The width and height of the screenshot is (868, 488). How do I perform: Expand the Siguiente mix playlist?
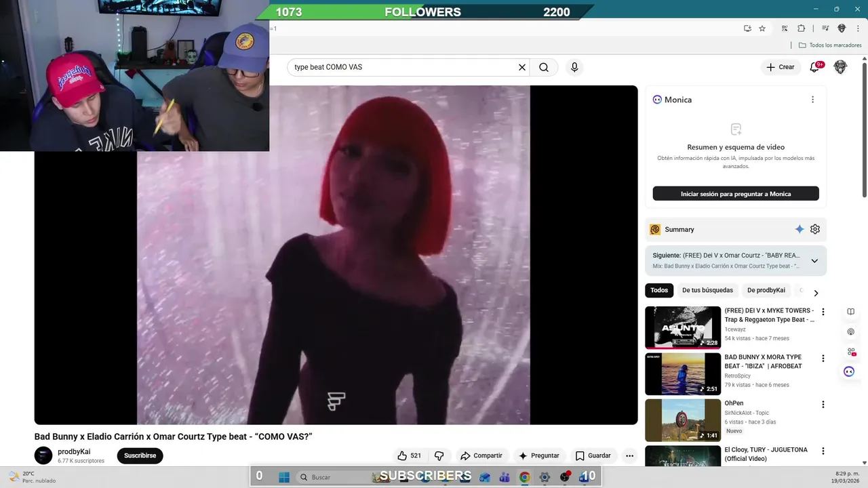click(x=814, y=261)
